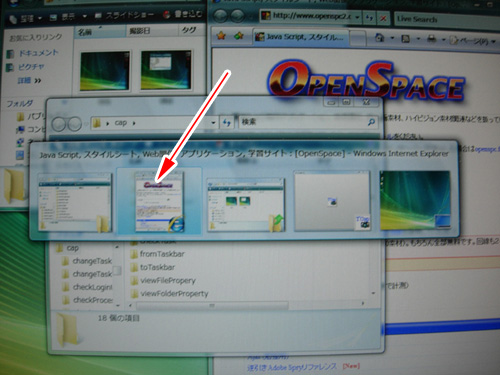Select the desktop thumbnail in task switcher
This screenshot has width=500, height=375.
pyautogui.click(x=415, y=200)
